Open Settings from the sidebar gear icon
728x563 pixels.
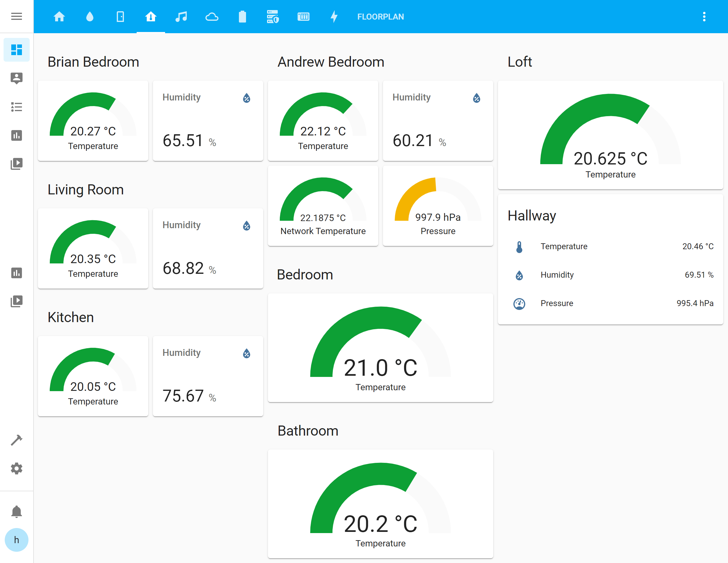(x=16, y=468)
